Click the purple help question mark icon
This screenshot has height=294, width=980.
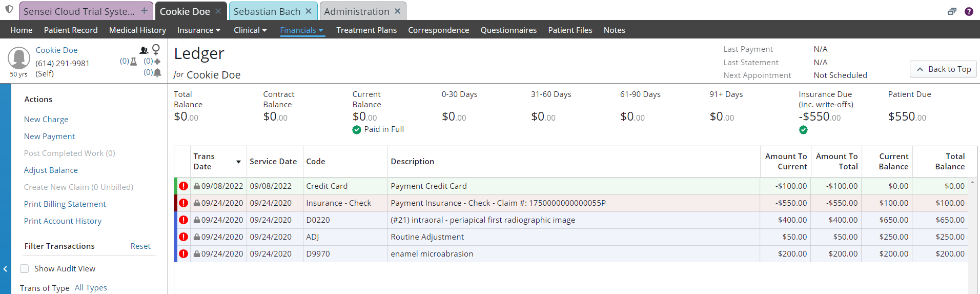tap(969, 11)
